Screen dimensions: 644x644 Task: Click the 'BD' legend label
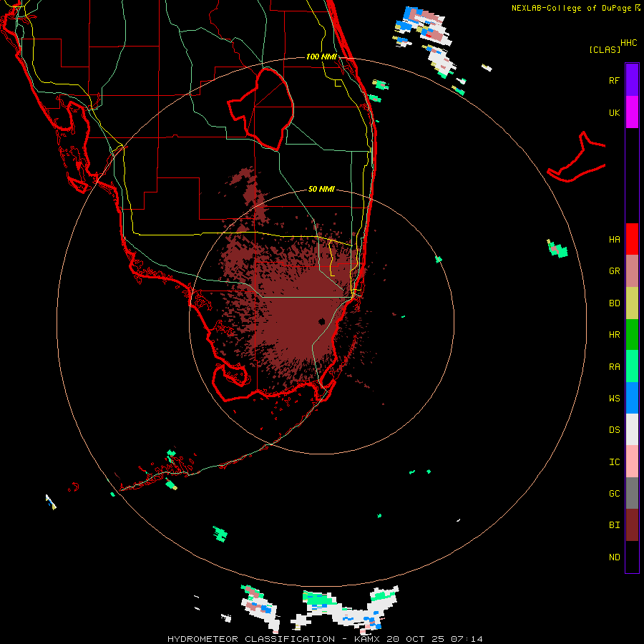tap(614, 303)
